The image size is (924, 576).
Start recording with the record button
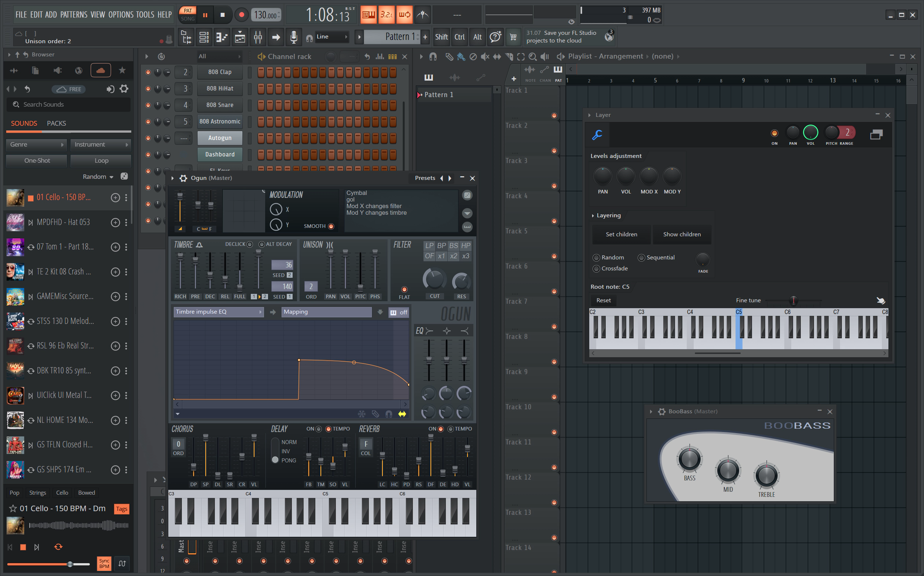tap(241, 15)
